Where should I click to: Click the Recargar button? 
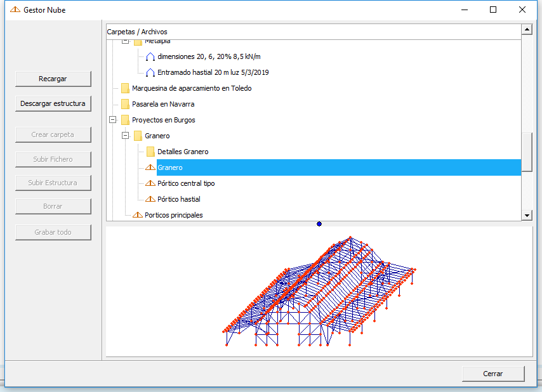tap(53, 79)
